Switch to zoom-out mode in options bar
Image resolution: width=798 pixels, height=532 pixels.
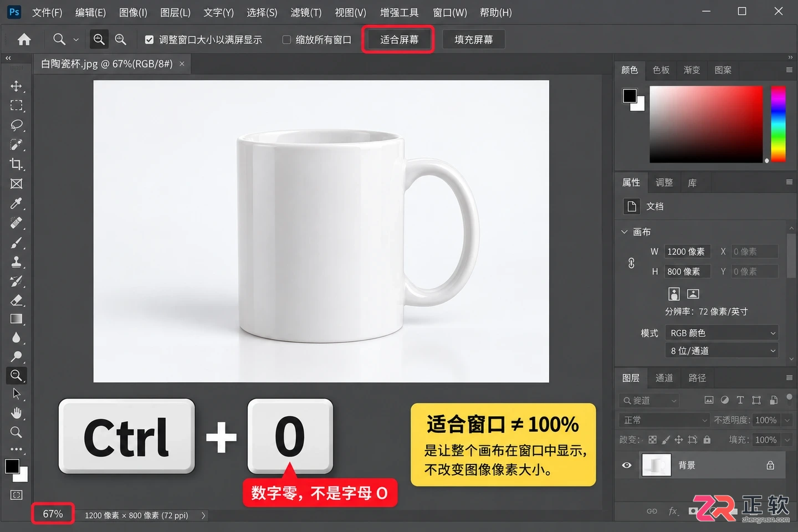[x=120, y=39]
